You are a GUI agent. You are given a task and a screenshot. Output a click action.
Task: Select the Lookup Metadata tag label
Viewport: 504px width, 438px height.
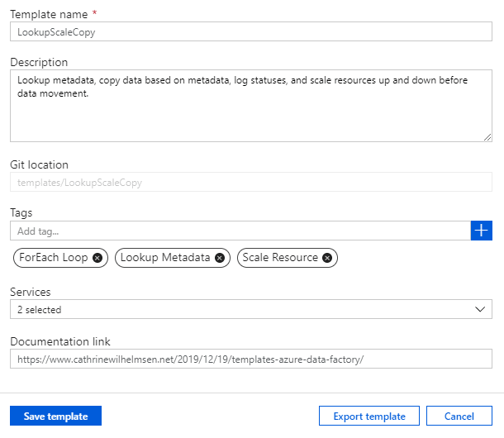(x=165, y=258)
